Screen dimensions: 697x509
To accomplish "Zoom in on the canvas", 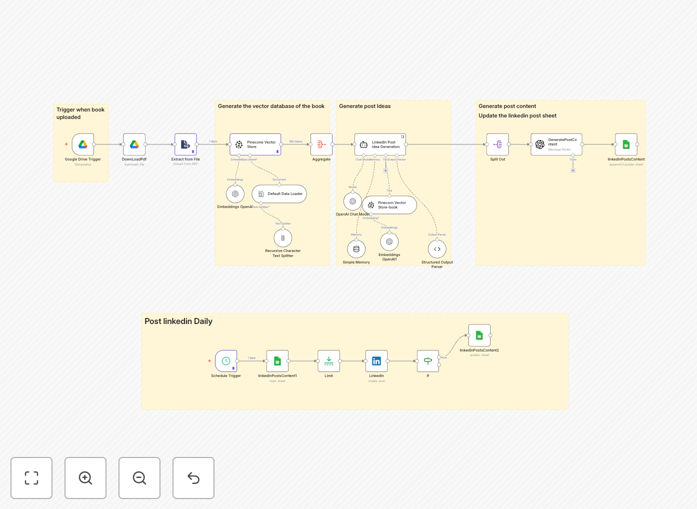I will (x=85, y=478).
